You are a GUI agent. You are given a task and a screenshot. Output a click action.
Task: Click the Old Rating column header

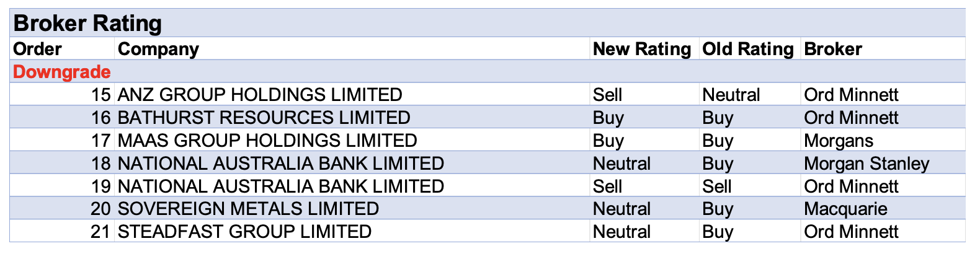pos(747,49)
